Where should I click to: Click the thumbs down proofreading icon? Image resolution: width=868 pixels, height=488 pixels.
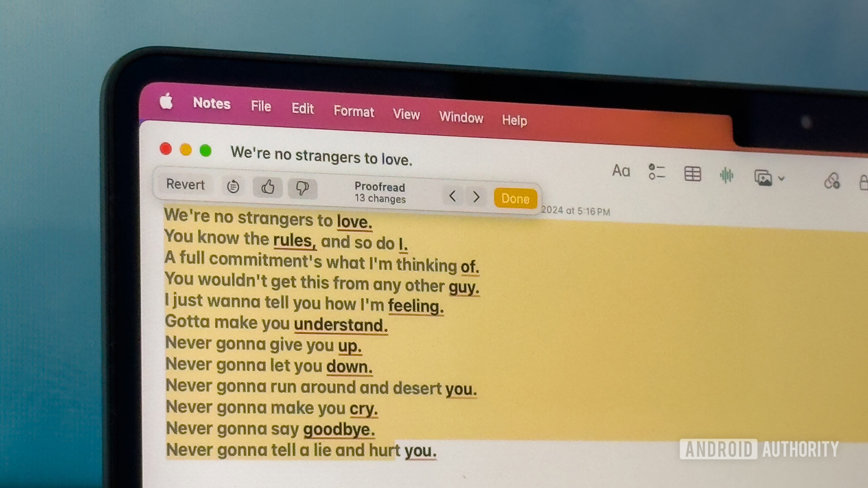point(301,186)
